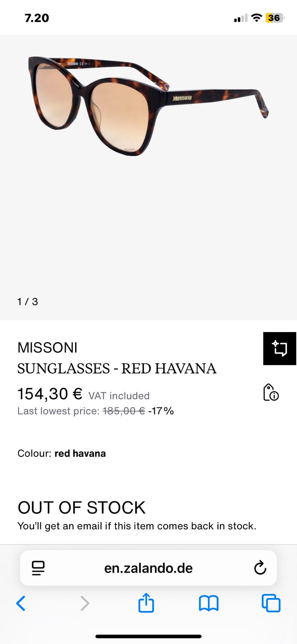Tap the Safari forward arrow
The width and height of the screenshot is (297, 644).
pos(84,603)
